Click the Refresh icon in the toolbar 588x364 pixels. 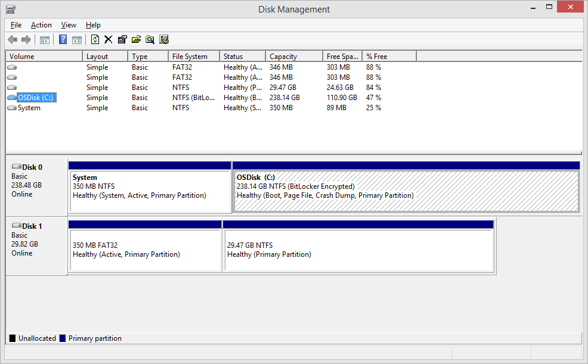click(95, 40)
